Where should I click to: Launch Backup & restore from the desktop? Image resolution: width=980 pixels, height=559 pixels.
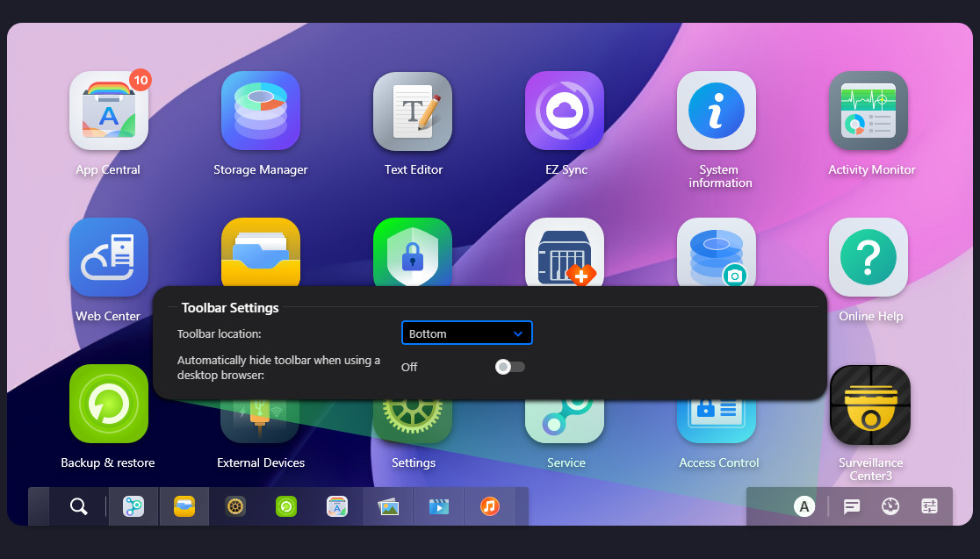(108, 404)
